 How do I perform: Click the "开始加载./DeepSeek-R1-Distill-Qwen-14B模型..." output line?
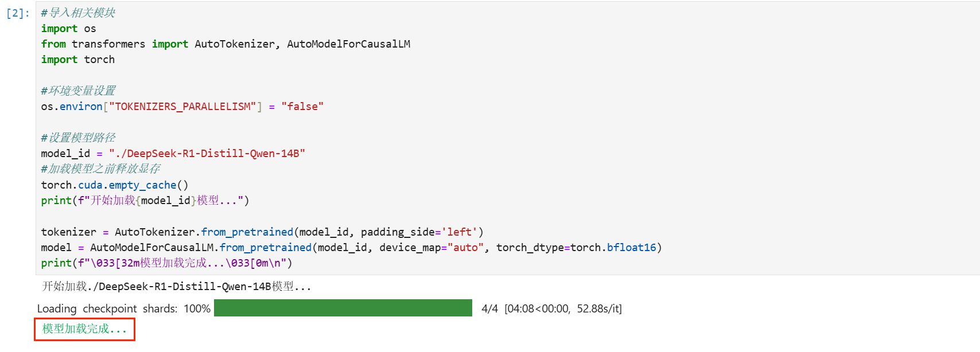(x=176, y=286)
